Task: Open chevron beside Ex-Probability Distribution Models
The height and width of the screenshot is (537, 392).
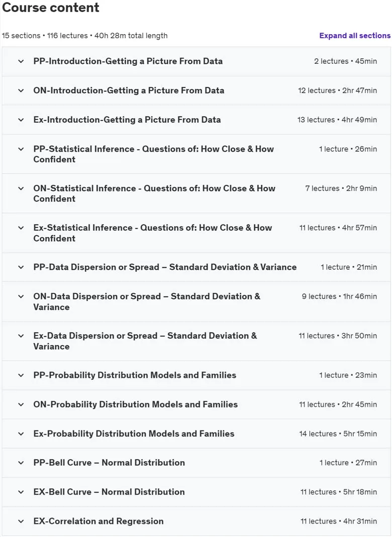Action: tap(21, 434)
